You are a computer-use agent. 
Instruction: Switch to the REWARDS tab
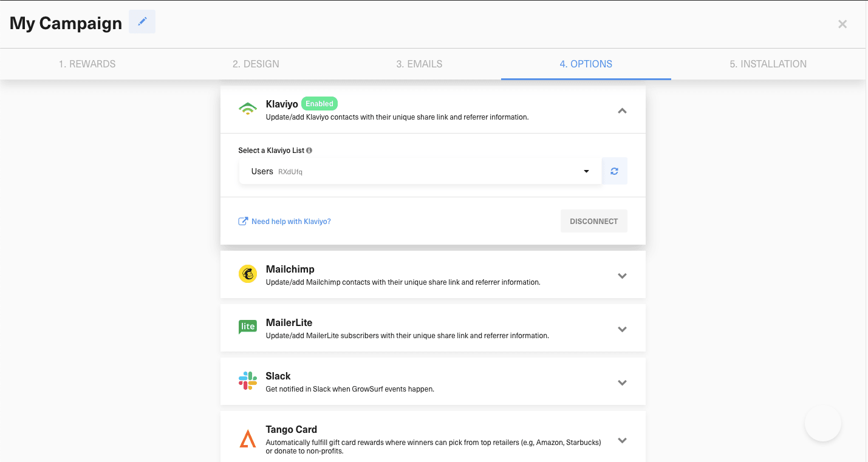pyautogui.click(x=87, y=64)
